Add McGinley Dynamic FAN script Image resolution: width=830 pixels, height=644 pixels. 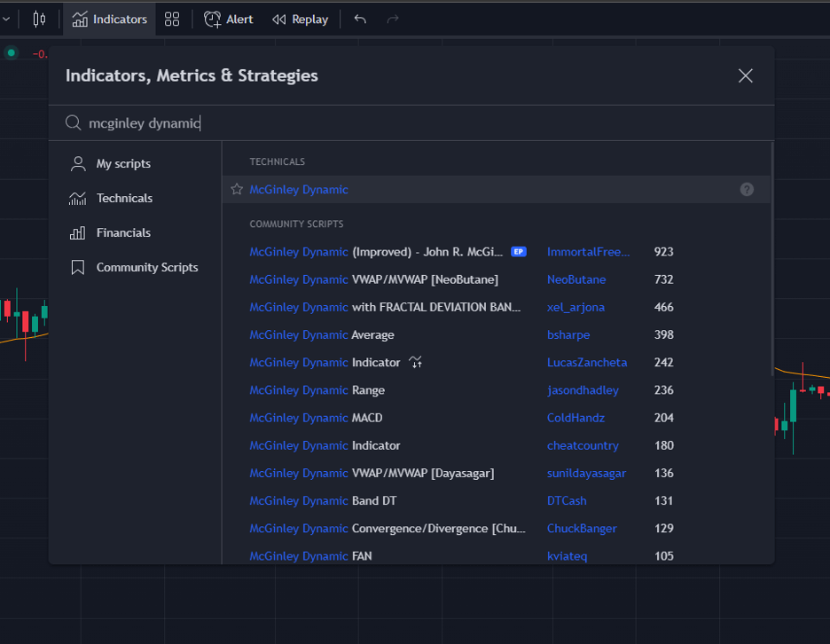point(310,556)
